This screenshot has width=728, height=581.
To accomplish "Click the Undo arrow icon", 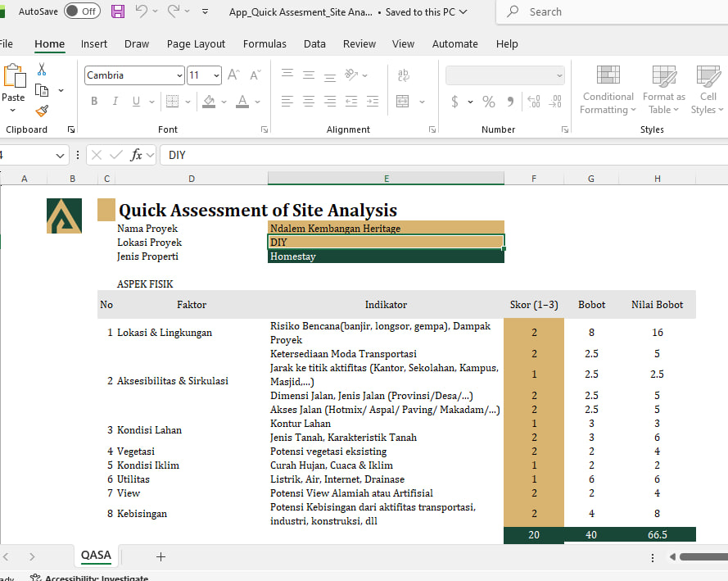I will click(x=141, y=11).
